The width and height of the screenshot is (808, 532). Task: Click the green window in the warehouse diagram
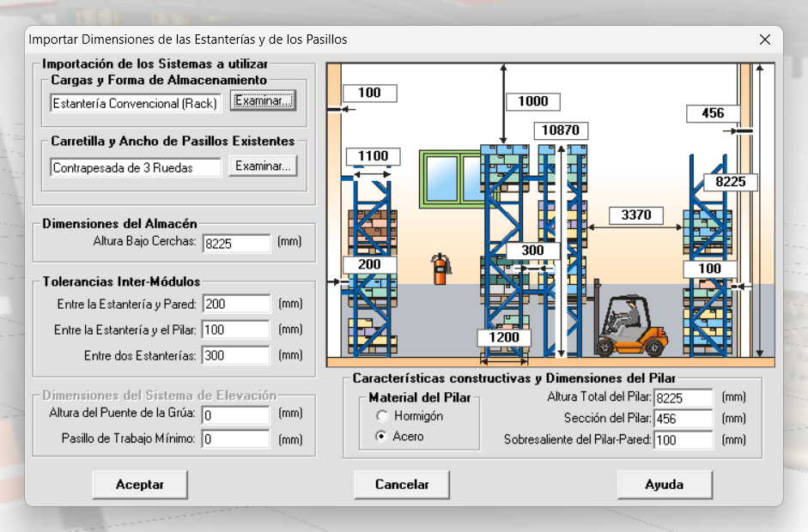pos(452,178)
